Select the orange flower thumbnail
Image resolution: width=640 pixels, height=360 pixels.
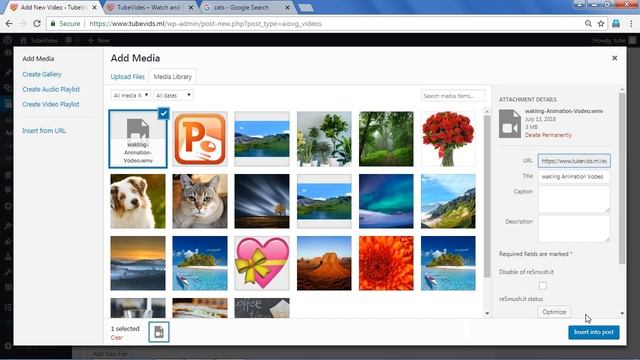[x=386, y=263]
